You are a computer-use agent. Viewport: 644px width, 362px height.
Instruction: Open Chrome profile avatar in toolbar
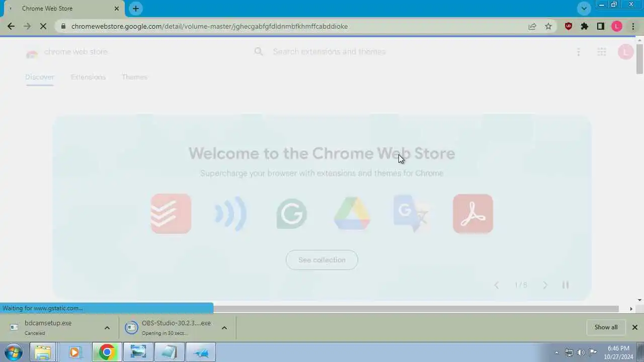coord(617,26)
